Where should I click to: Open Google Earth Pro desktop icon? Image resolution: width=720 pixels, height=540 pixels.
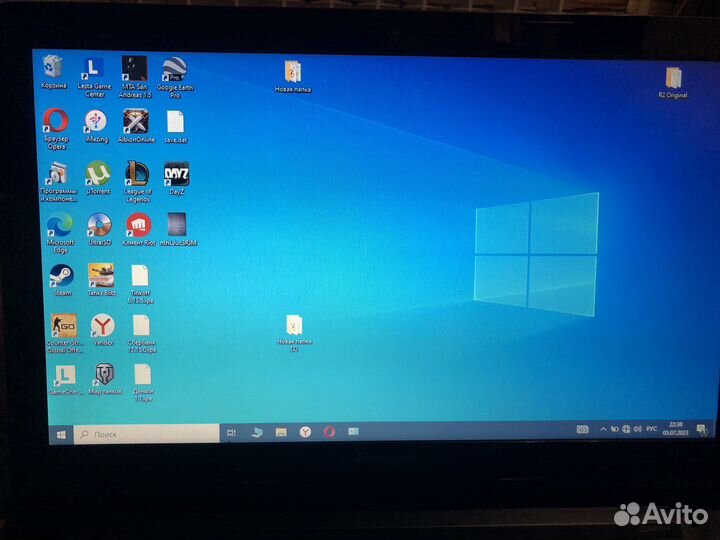tap(175, 78)
